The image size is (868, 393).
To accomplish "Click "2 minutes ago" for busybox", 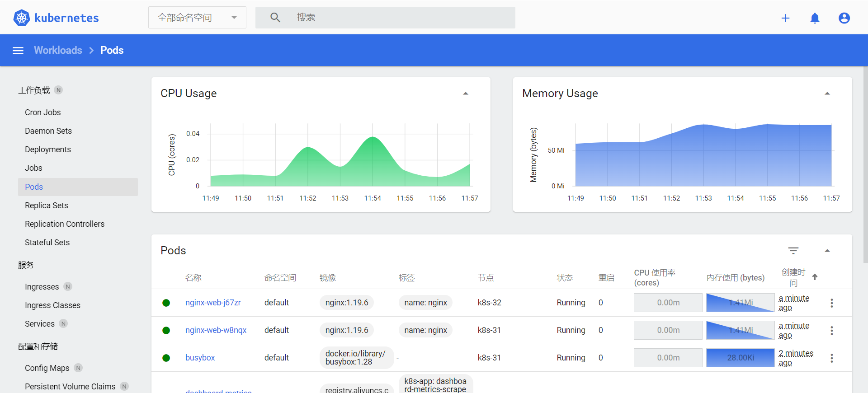I will click(796, 358).
